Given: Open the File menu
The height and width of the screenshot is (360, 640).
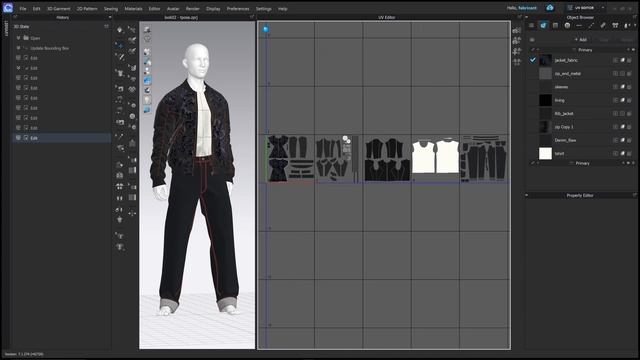Looking at the screenshot, I should coord(23,9).
